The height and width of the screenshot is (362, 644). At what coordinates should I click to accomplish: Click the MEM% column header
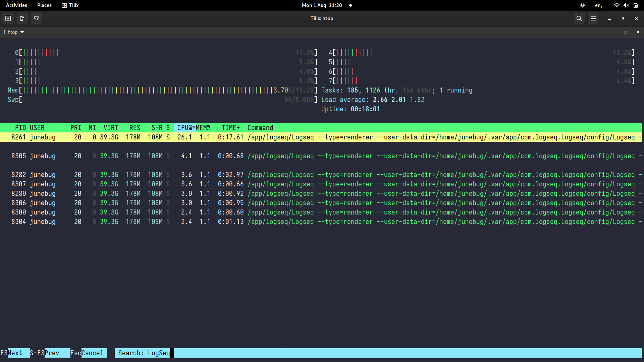click(204, 128)
